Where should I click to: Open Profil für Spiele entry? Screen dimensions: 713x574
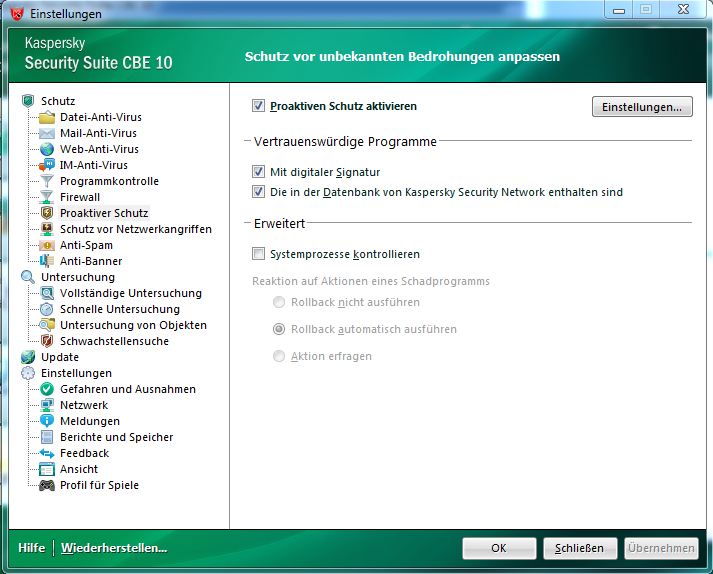point(99,485)
